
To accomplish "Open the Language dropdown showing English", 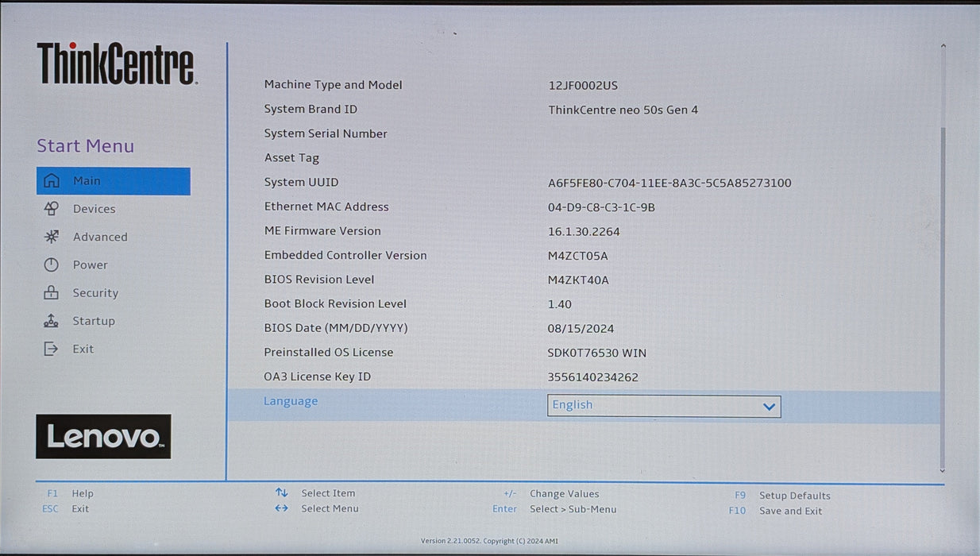I will (x=664, y=406).
